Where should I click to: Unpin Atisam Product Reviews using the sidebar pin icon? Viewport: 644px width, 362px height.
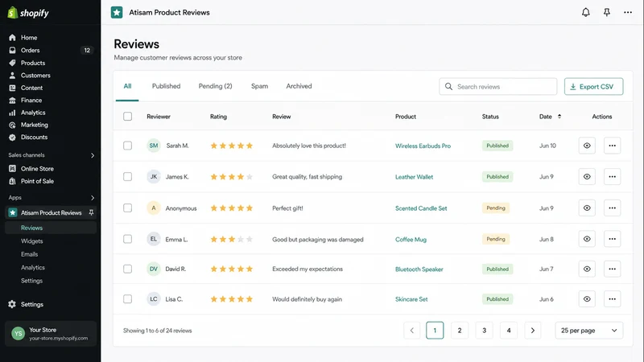[91, 212]
